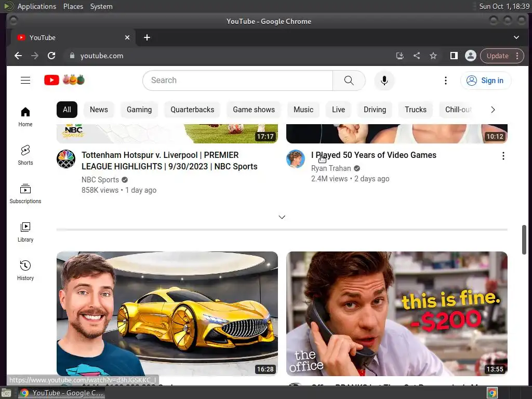Expand the Show more chevron below videos

click(282, 217)
